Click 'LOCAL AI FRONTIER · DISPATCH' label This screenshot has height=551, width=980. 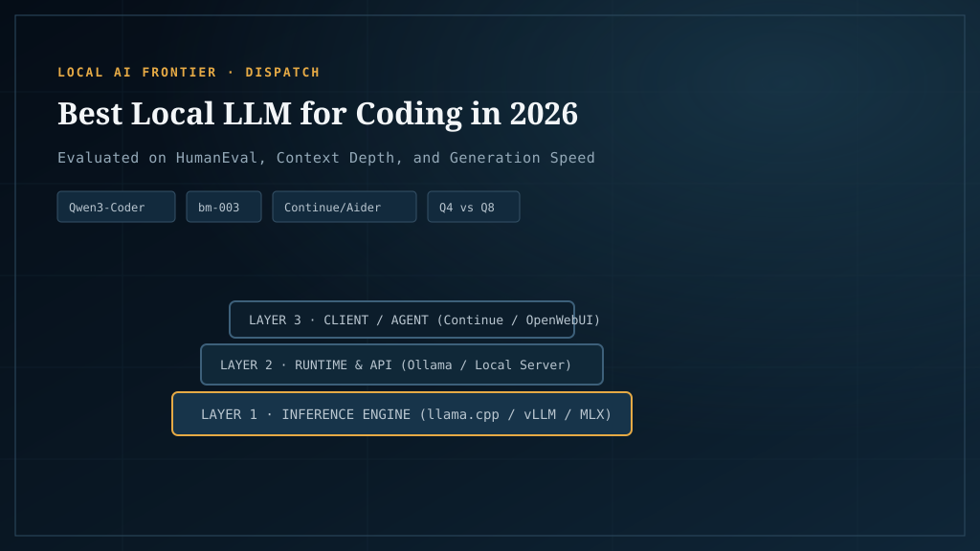pos(189,73)
